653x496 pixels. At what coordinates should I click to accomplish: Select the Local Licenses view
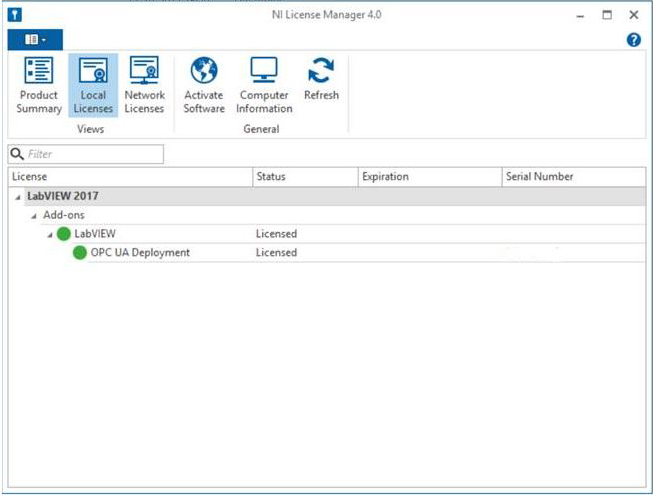pyautogui.click(x=93, y=85)
